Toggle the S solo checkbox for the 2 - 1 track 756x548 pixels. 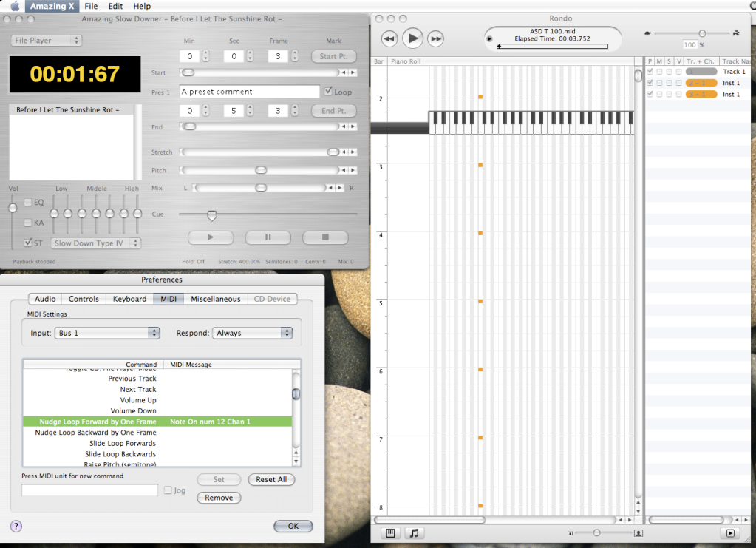670,83
